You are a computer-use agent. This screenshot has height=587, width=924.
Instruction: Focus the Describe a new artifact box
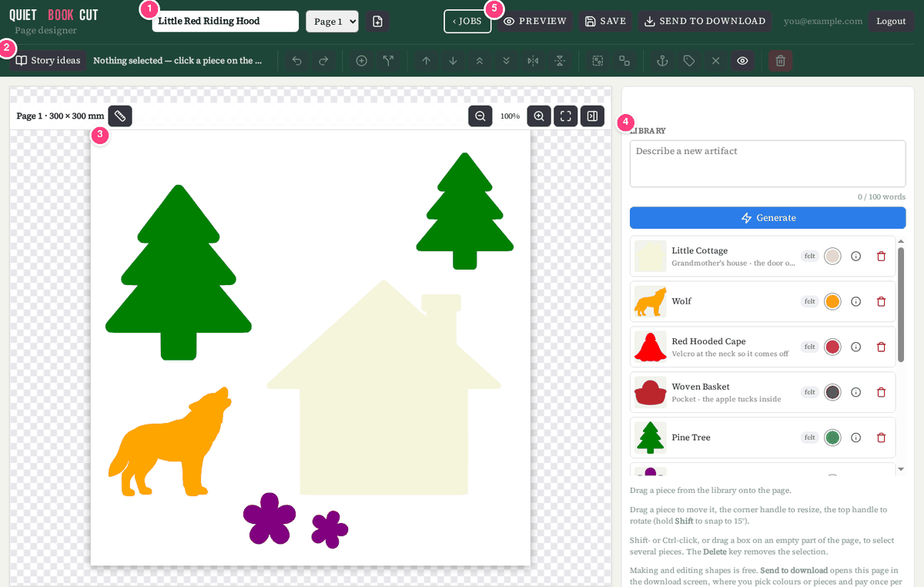[x=768, y=163]
